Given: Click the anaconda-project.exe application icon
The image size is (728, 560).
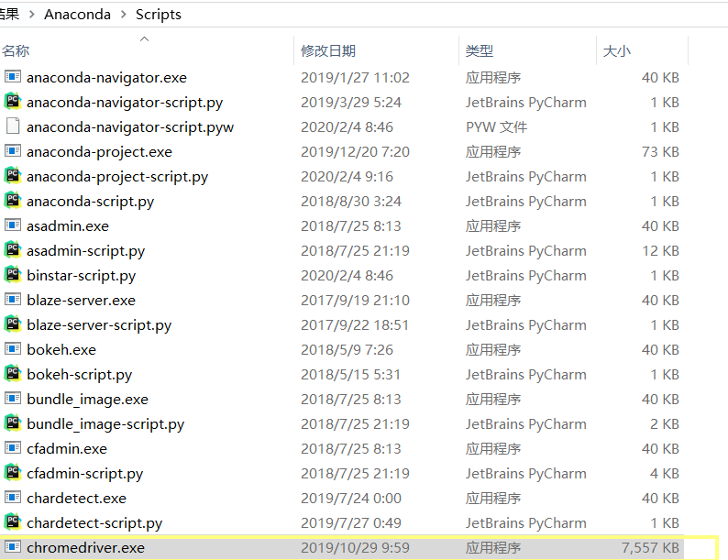Looking at the screenshot, I should click(13, 151).
